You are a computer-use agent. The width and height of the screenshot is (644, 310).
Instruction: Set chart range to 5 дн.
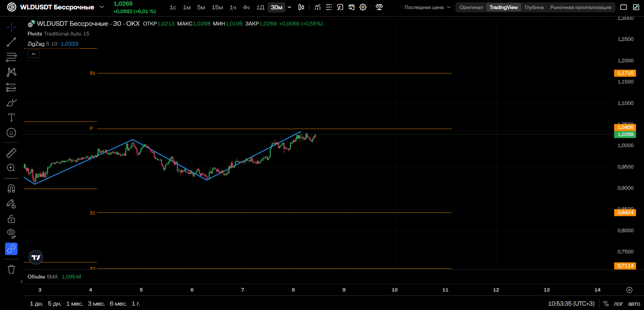54,304
